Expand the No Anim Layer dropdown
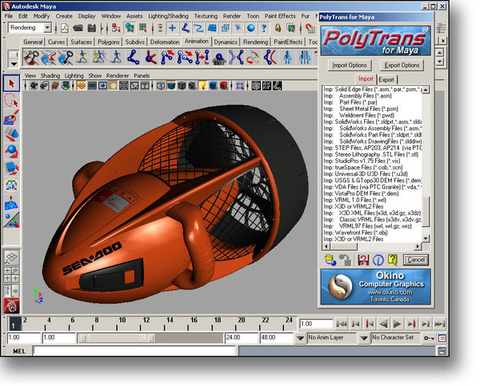The image size is (480, 386). (x=300, y=338)
